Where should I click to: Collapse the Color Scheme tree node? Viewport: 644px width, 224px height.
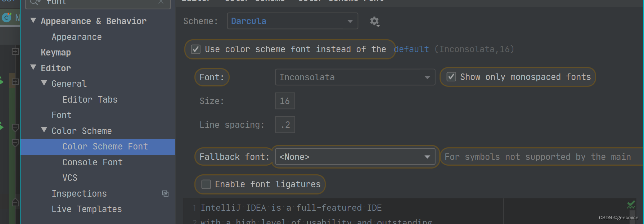[44, 130]
